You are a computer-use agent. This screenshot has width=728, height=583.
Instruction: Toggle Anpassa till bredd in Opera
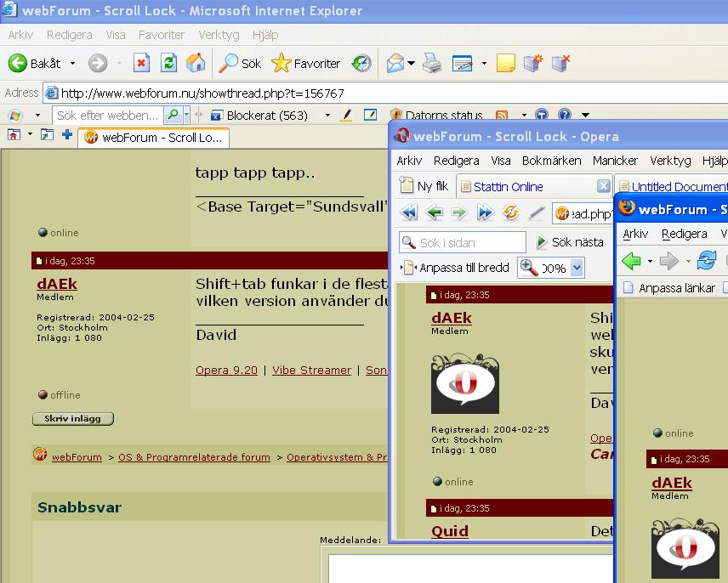(456, 268)
